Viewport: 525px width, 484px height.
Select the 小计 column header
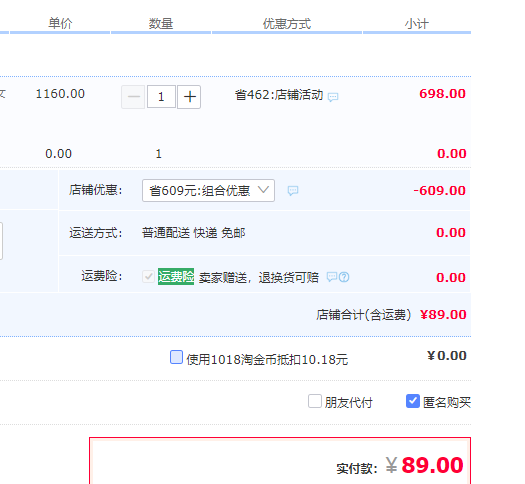coord(417,24)
